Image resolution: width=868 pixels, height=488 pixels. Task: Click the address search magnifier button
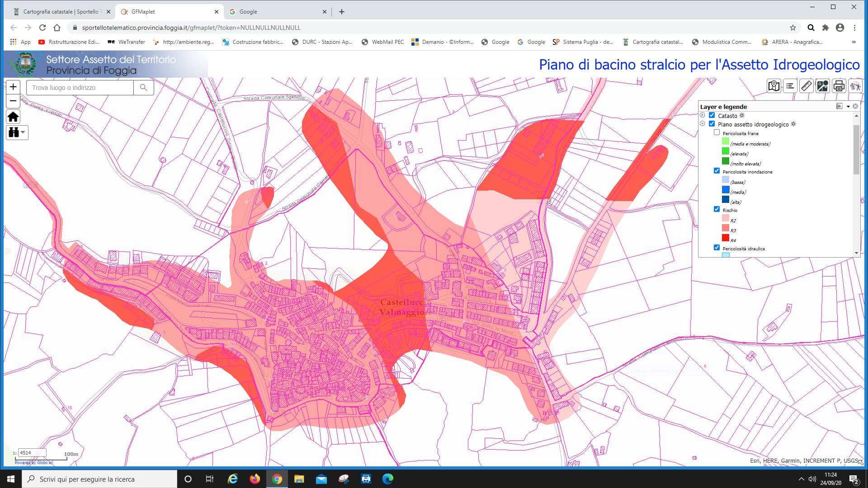pyautogui.click(x=143, y=88)
